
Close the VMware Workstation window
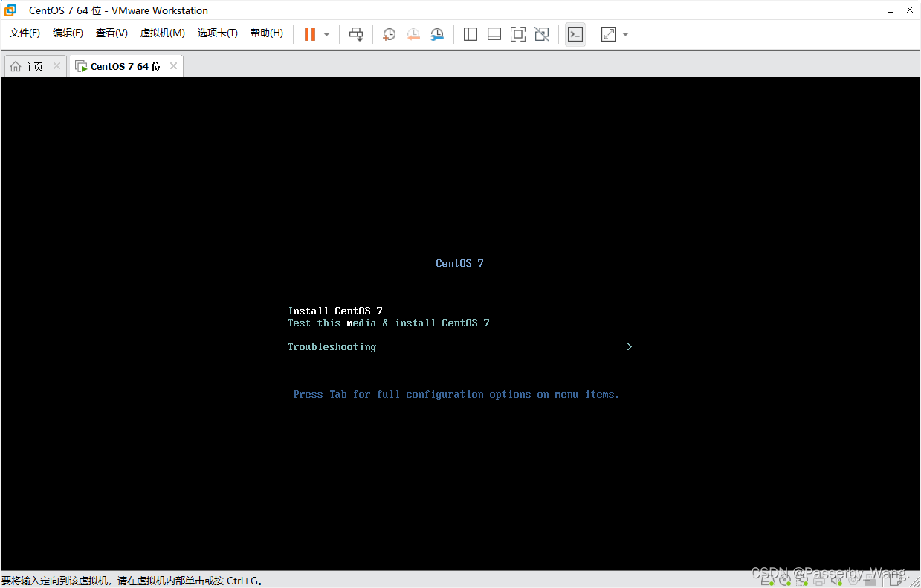pyautogui.click(x=910, y=10)
